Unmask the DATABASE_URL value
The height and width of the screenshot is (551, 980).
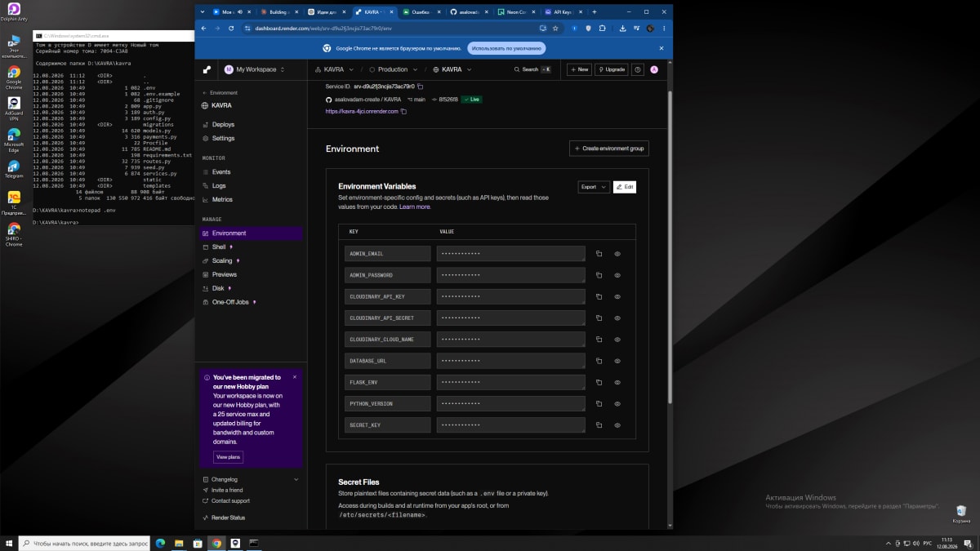click(617, 361)
